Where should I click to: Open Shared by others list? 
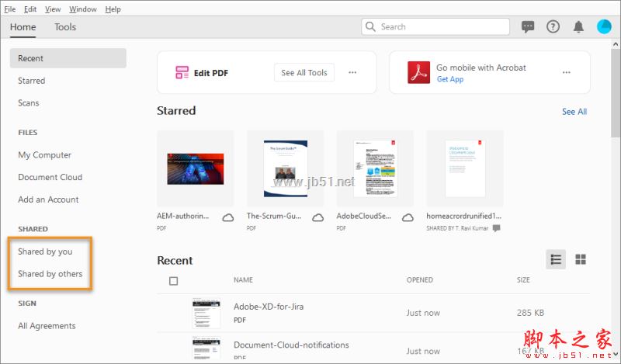(x=50, y=274)
